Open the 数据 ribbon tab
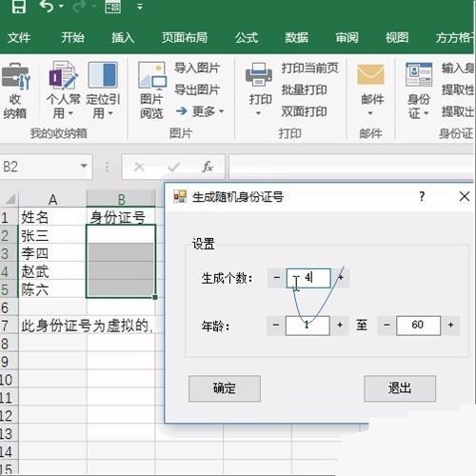 click(296, 38)
